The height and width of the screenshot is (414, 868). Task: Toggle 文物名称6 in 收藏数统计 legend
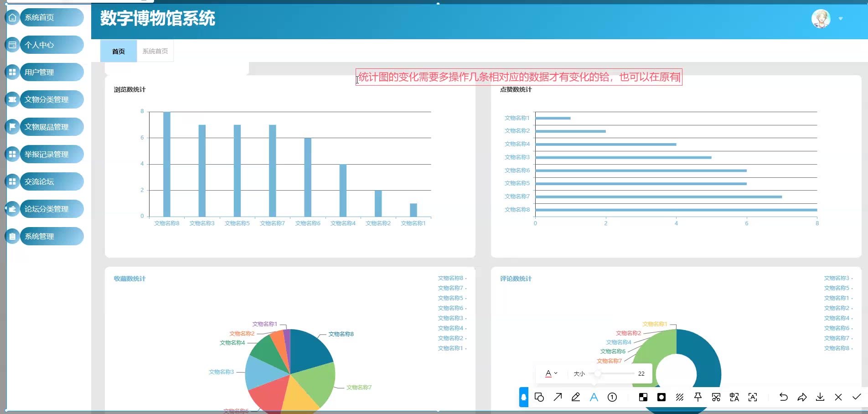[x=452, y=308]
